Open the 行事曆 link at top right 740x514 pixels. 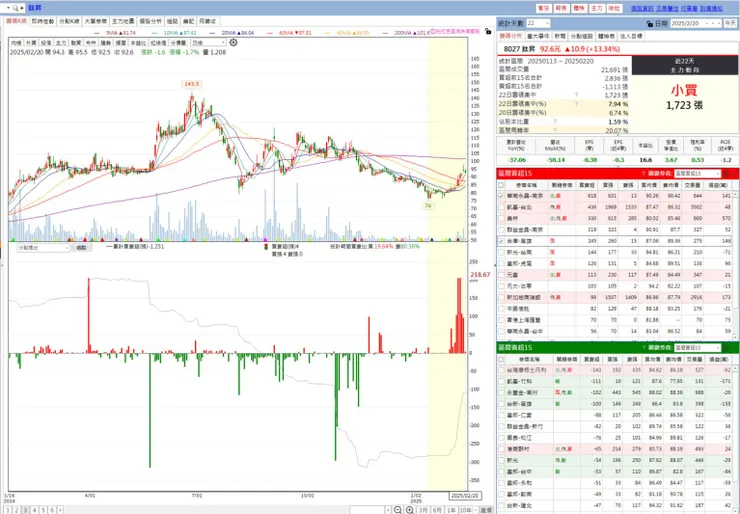tap(689, 8)
